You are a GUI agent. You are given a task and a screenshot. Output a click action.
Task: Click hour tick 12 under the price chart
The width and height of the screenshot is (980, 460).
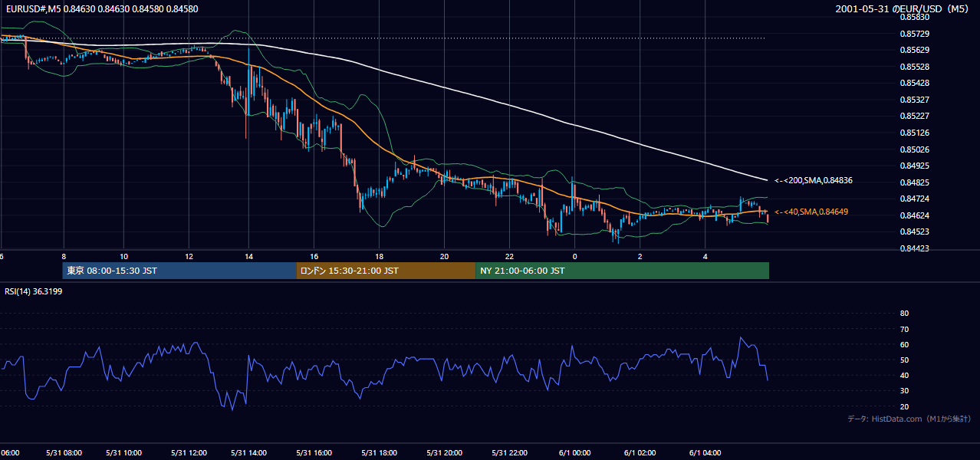click(x=189, y=256)
